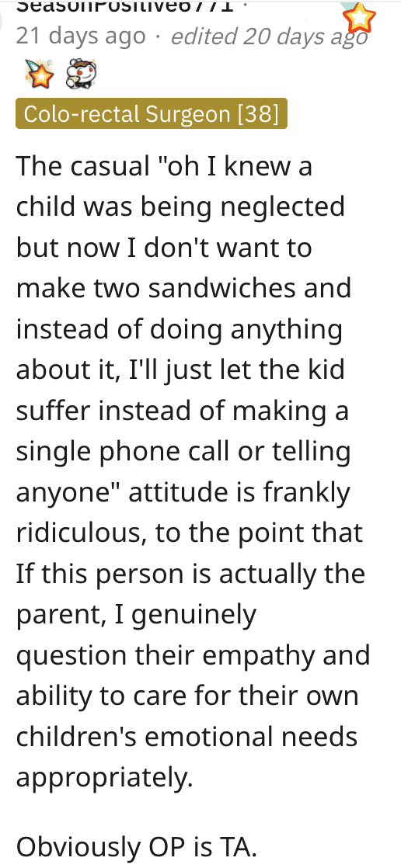Click the line "suffer instead of making a"
This screenshot has height=868, width=401.
tap(182, 411)
